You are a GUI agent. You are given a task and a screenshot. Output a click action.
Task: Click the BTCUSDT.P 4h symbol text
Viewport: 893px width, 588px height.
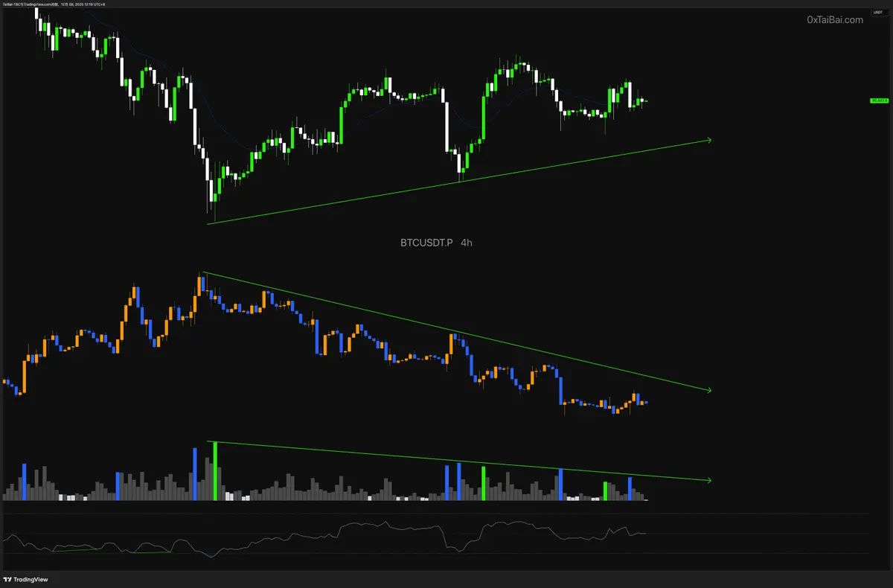[x=435, y=243]
